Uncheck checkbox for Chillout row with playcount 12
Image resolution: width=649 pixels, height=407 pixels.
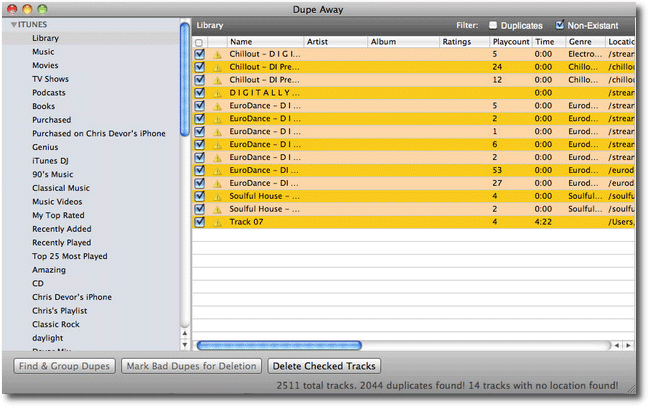(200, 79)
